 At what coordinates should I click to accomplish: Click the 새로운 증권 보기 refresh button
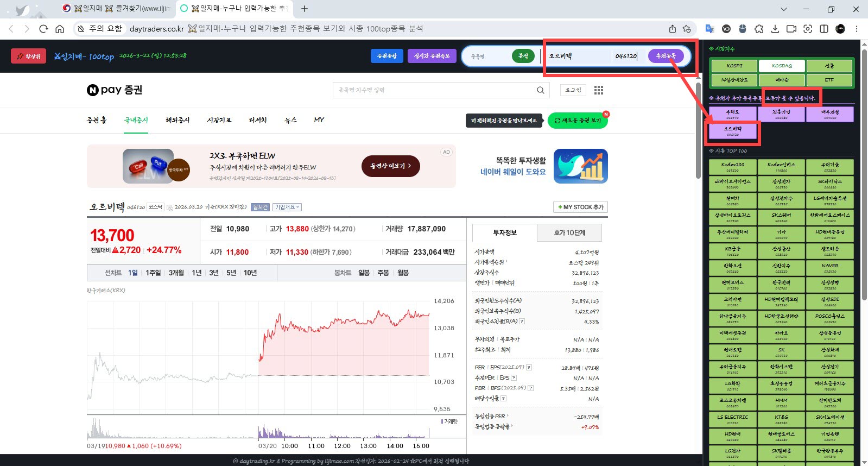pos(578,121)
